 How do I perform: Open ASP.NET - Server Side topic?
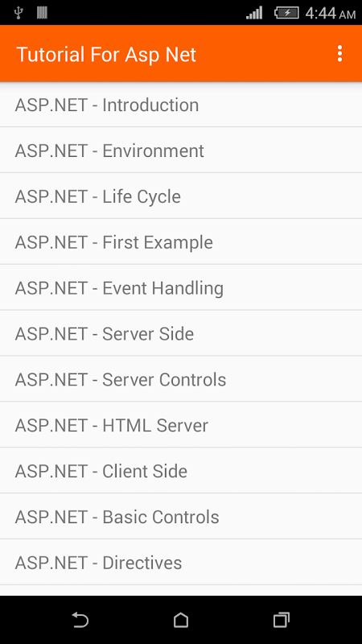click(181, 333)
